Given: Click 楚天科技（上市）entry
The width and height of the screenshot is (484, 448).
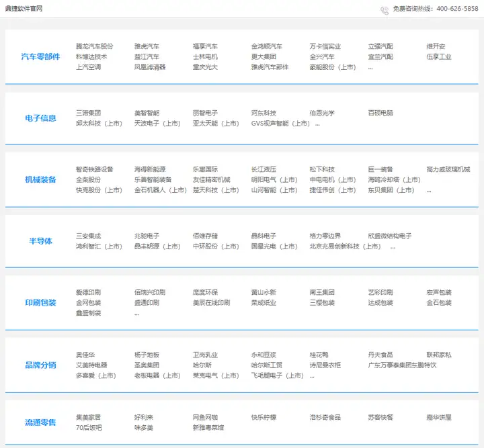Looking at the screenshot, I should 216,190.
